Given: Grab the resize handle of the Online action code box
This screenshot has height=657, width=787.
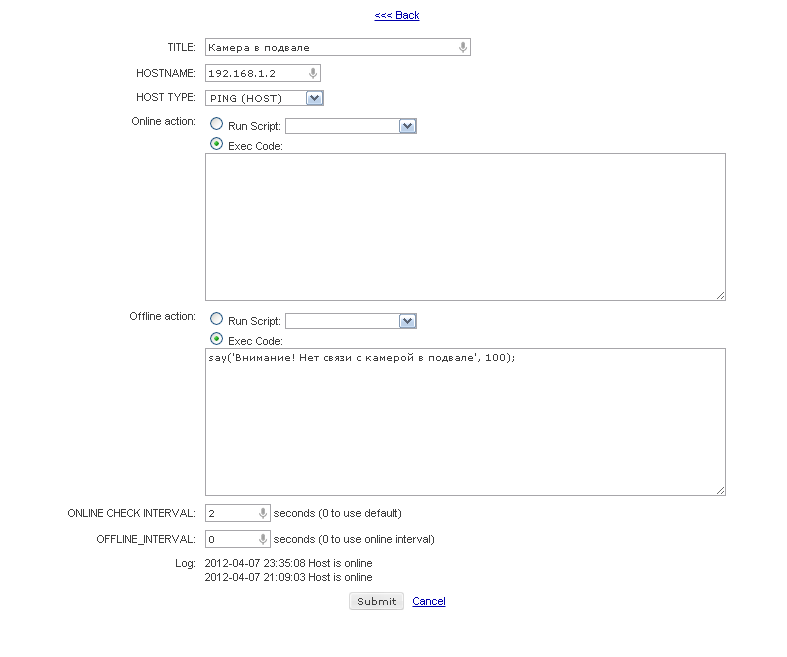Looking at the screenshot, I should click(720, 296).
